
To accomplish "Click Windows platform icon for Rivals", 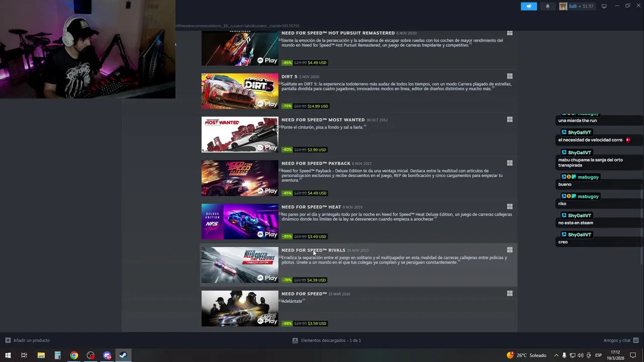I will coord(510,250).
